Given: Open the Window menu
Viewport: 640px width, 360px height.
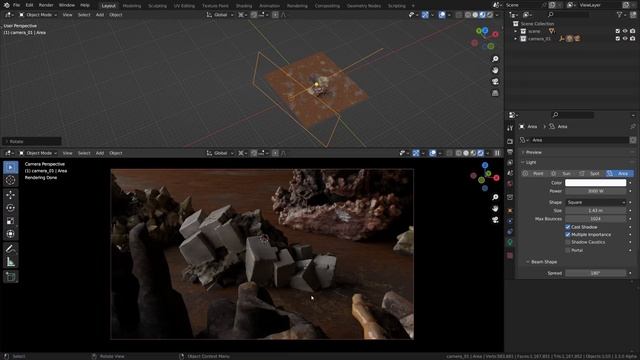Looking at the screenshot, I should 67,5.
